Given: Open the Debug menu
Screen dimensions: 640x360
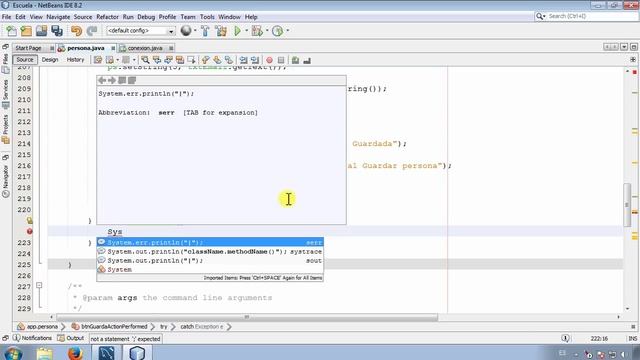Looking at the screenshot, I should pyautogui.click(x=146, y=17).
